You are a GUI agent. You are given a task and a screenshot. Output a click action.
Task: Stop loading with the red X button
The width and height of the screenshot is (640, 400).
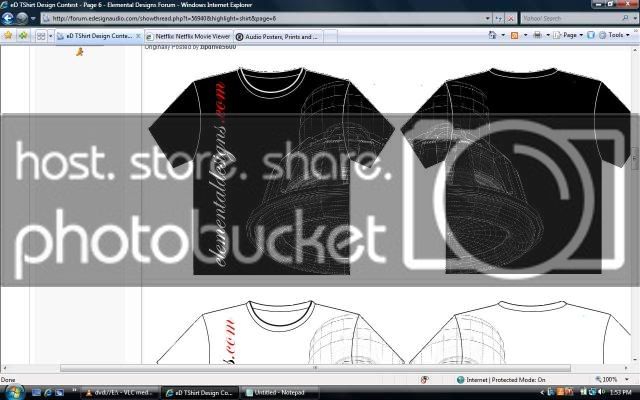click(x=510, y=18)
